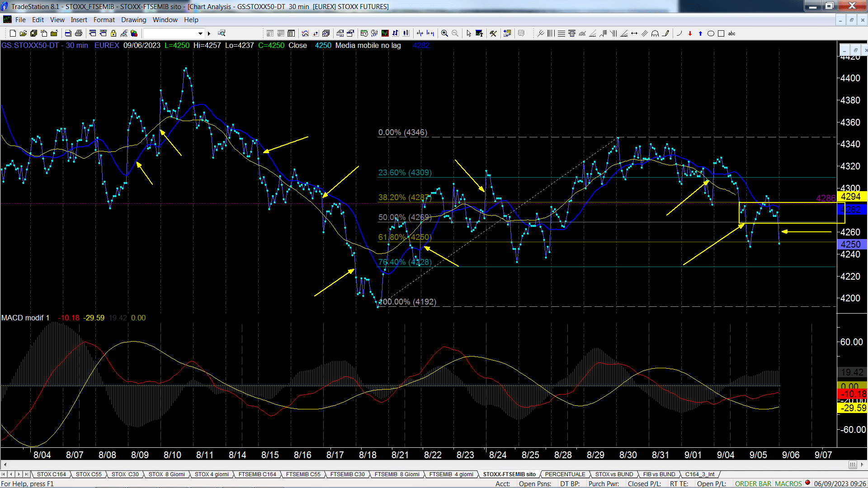Click the symbol lookup magnifier icon
This screenshot has width=868, height=488.
[x=222, y=33]
